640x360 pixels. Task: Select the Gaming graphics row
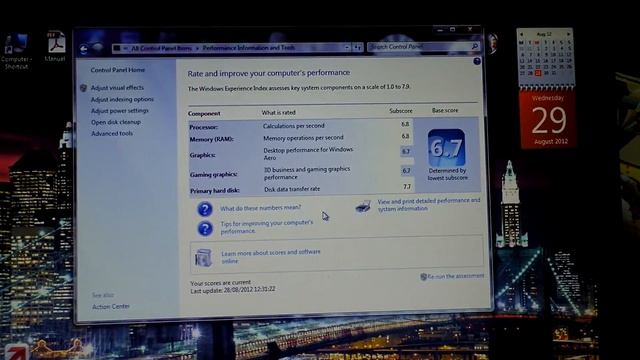[301, 173]
